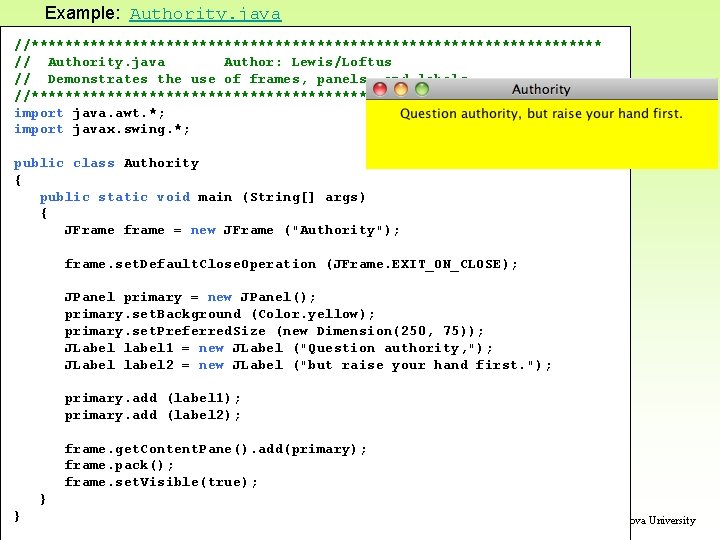Click the JLabel label2 declaration line
Image resolution: width=720 pixels, height=540 pixels.
tap(308, 366)
